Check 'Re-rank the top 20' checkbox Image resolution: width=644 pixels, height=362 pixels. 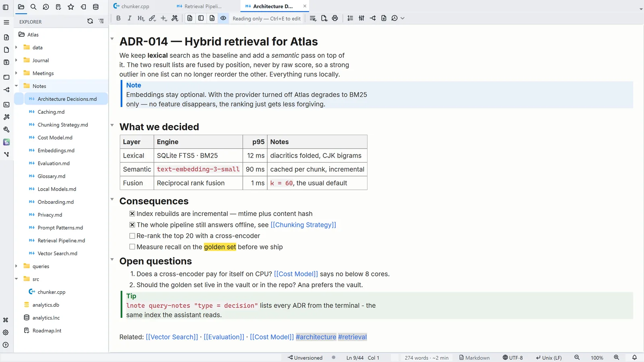coord(132,236)
